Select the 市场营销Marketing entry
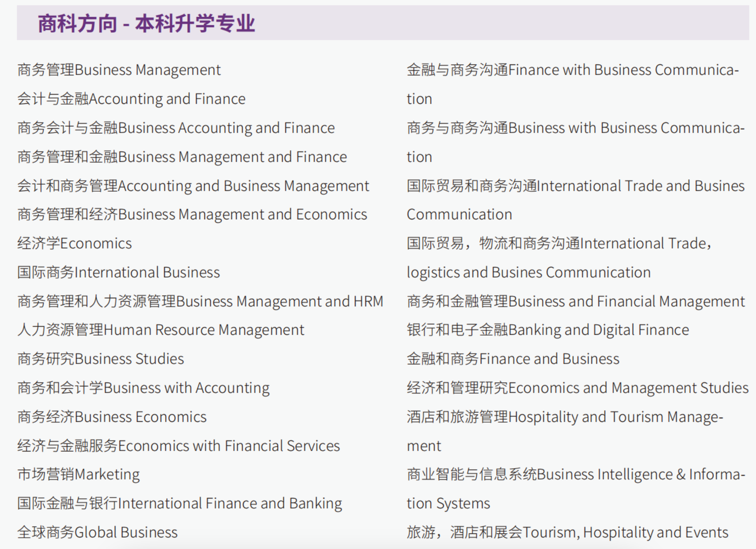The height and width of the screenshot is (549, 756). click(x=78, y=474)
